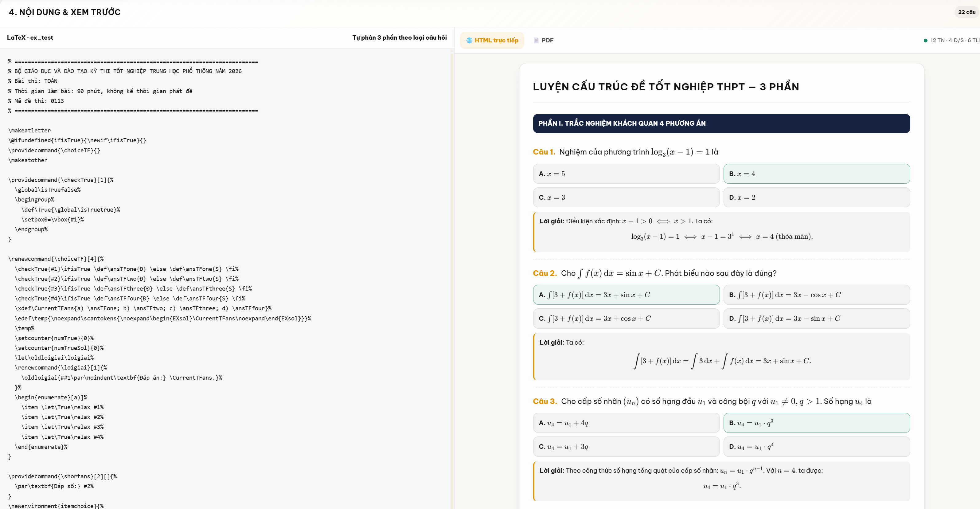The image size is (980, 509).
Task: Choose Câu 2 option A with 3x + sin x + C
Action: [x=626, y=295]
